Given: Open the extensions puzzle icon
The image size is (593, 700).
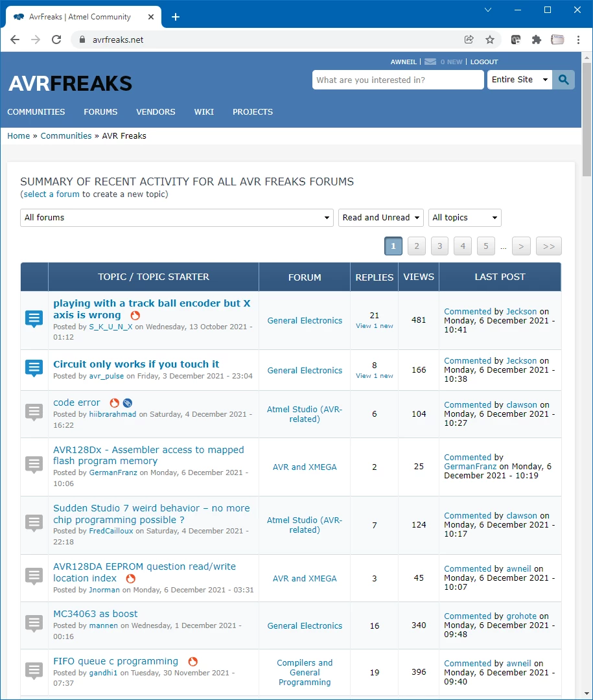Looking at the screenshot, I should (x=536, y=40).
